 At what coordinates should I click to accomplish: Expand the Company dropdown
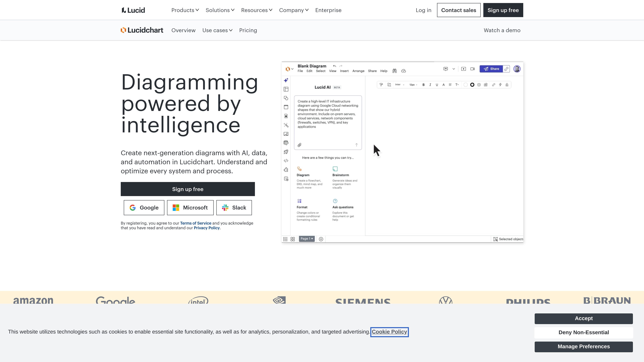click(x=294, y=10)
